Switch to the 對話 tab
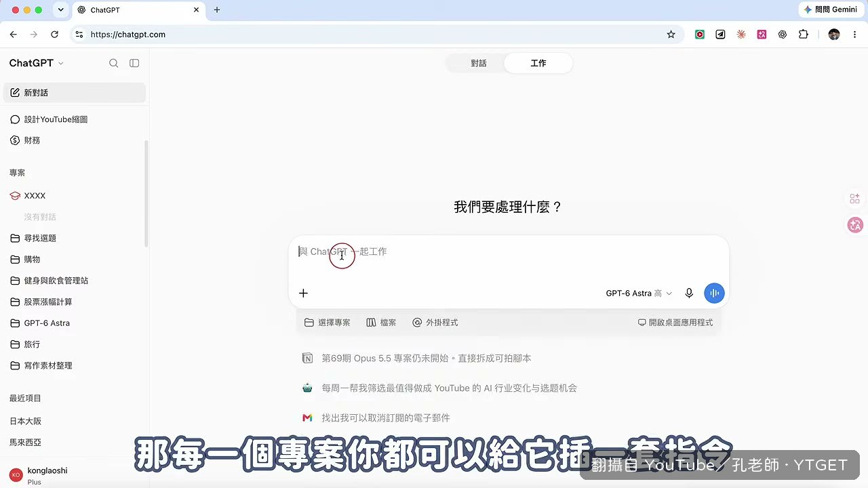 [x=479, y=63]
